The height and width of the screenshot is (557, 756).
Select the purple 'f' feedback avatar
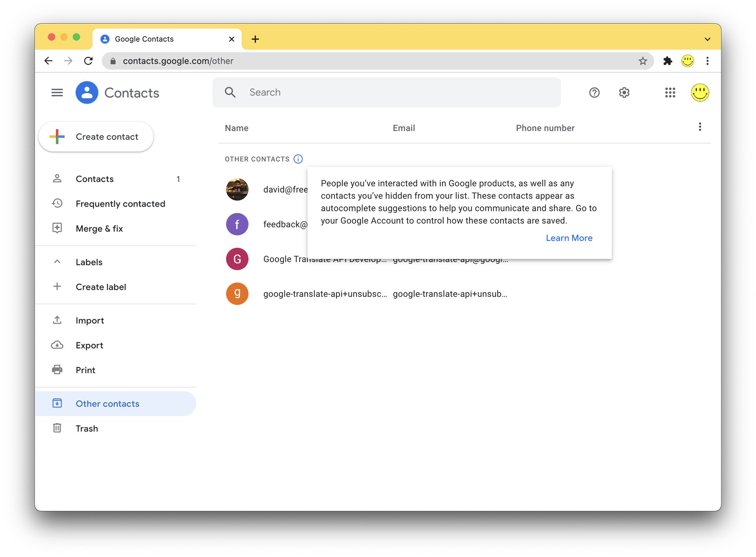237,224
